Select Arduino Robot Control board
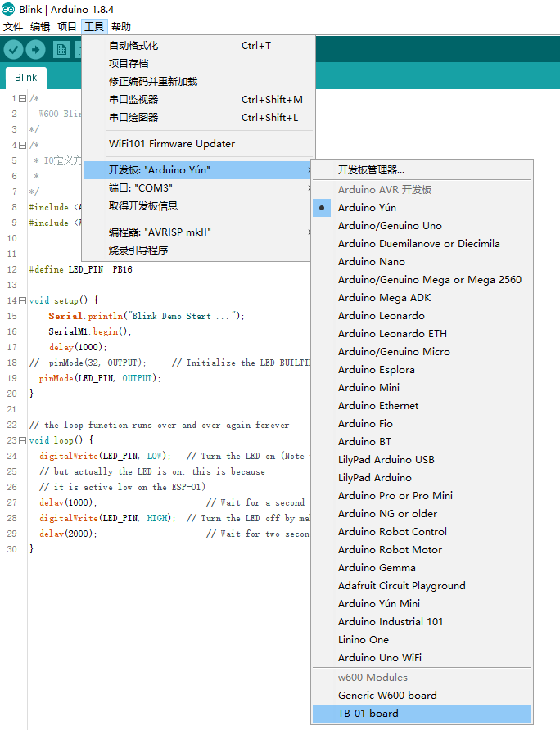Image resolution: width=560 pixels, height=730 pixels. click(x=422, y=532)
